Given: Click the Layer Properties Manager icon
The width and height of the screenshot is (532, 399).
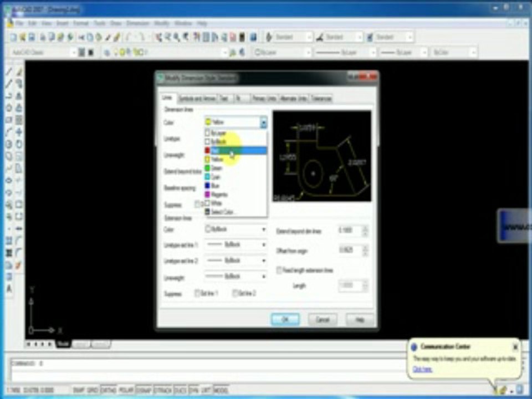Looking at the screenshot, I should [107, 53].
